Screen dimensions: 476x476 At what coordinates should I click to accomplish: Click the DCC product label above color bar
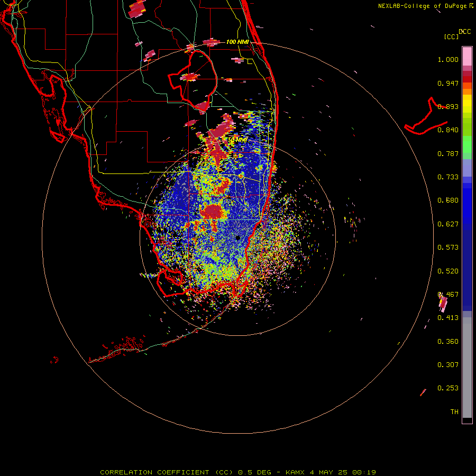pyautogui.click(x=464, y=31)
